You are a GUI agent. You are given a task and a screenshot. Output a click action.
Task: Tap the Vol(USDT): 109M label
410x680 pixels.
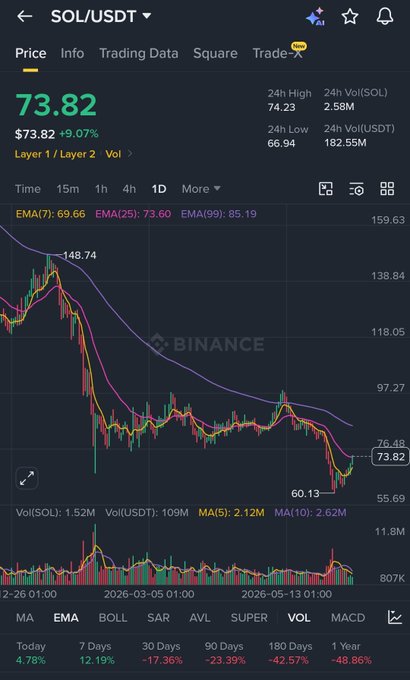(x=147, y=513)
